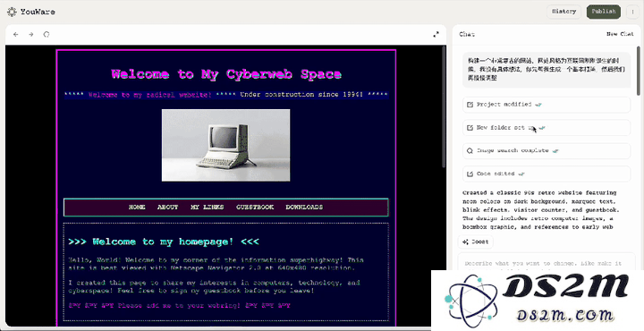Viewport: 644px width, 331px height.
Task: Click the 'Welcome to my homepage!' heading
Action: click(x=164, y=242)
